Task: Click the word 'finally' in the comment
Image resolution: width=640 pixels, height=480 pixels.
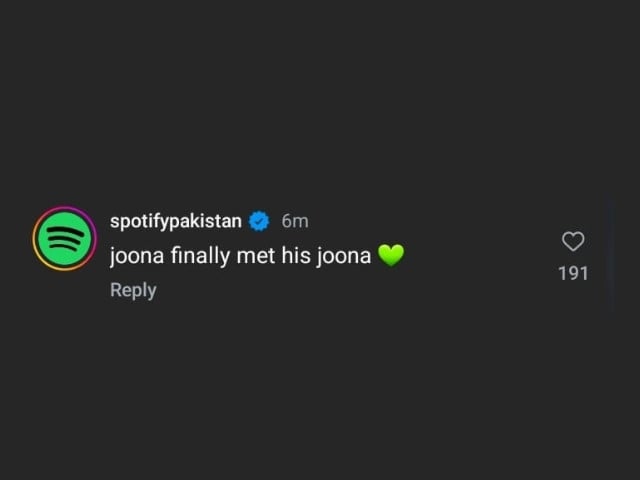Action: (200, 256)
